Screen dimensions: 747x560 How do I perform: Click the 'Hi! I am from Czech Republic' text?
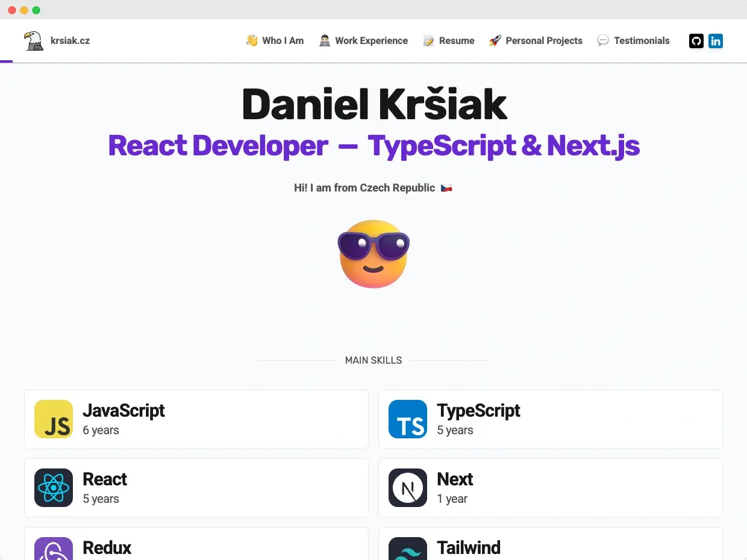[364, 188]
